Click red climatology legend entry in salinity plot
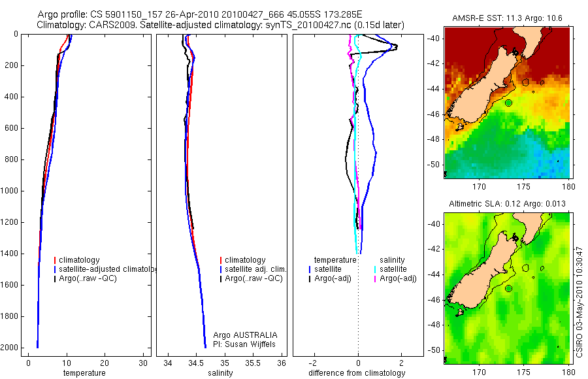The height and width of the screenshot is (379, 588). coord(242,260)
